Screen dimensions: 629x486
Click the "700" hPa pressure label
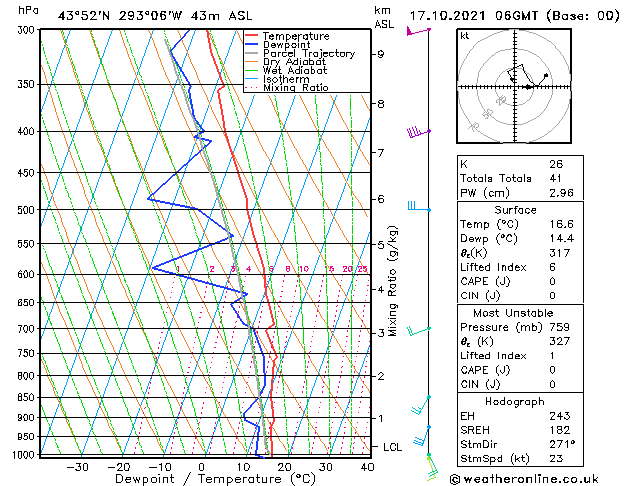(27, 329)
